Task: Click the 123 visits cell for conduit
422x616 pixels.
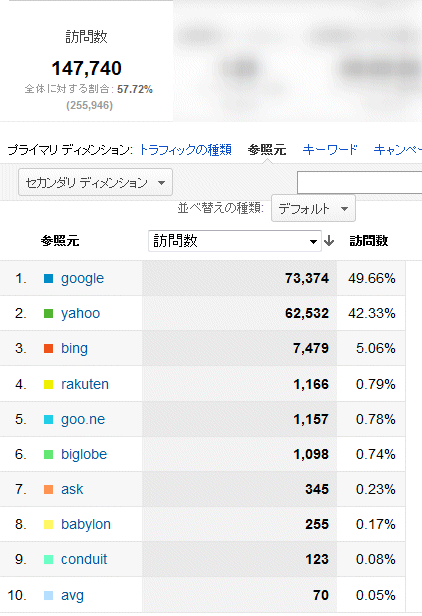Action: coord(317,559)
